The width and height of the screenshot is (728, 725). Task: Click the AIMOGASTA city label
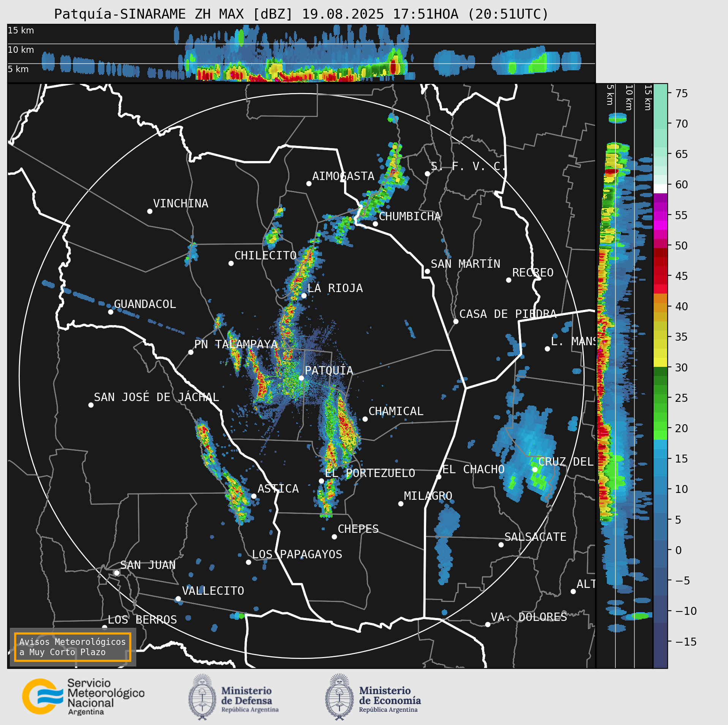343,176
